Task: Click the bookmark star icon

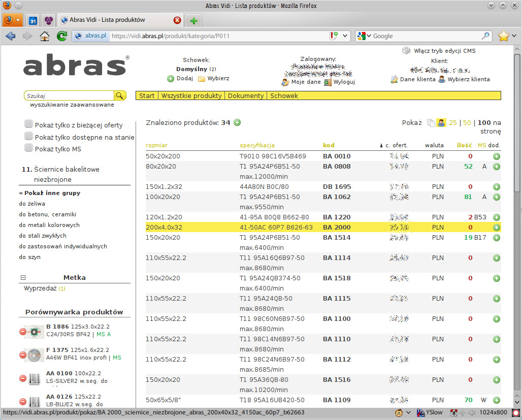Action: [503, 36]
